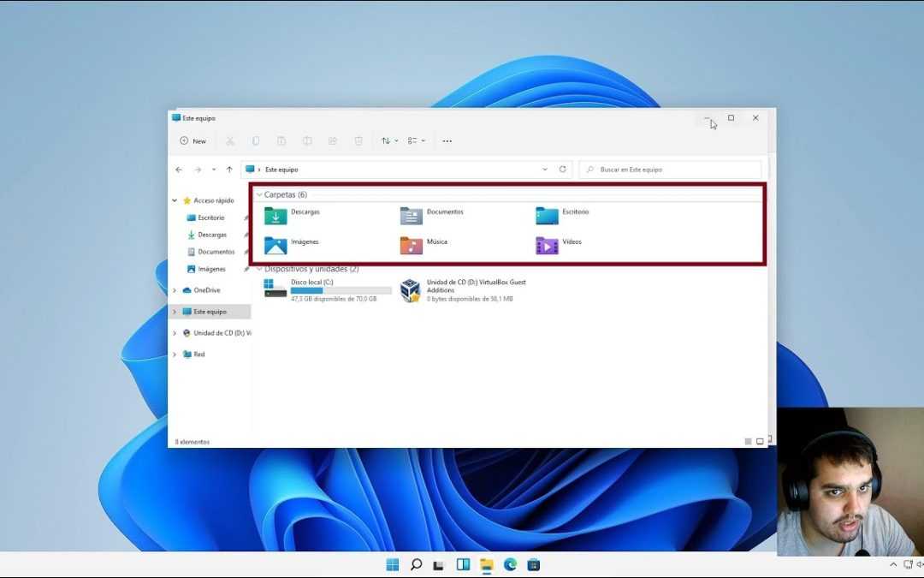924x578 pixels.
Task: Collapse the Dispositivos y unidades group
Action: tap(259, 269)
